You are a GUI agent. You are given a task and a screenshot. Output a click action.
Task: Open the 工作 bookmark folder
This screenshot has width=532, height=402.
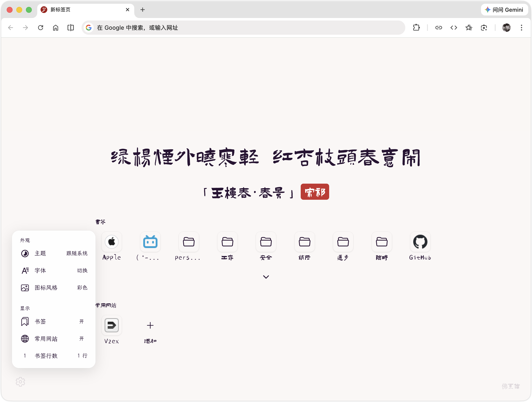point(227,242)
